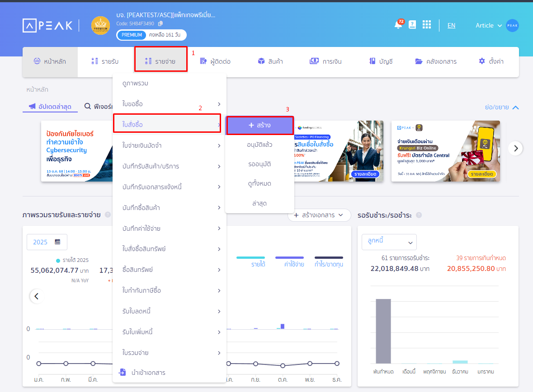Click the สร้าง create button
This screenshot has height=392, width=533.
[x=259, y=125]
